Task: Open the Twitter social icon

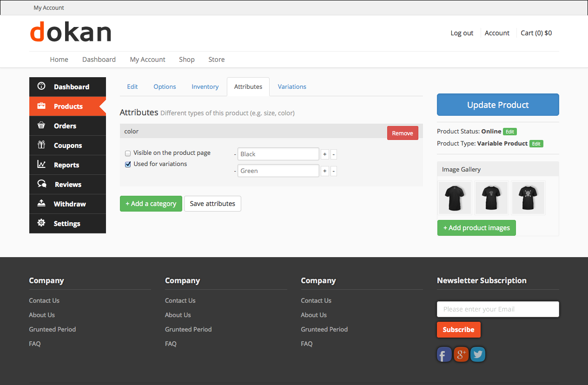Action: pos(478,355)
